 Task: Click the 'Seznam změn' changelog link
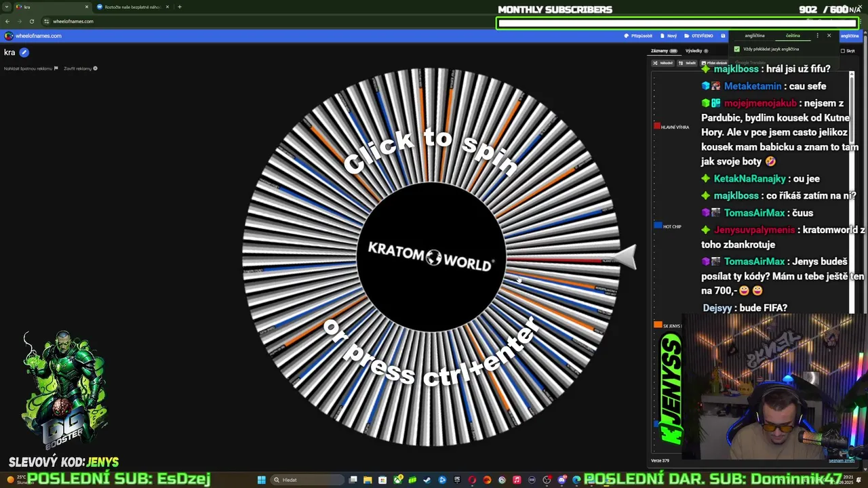(x=842, y=461)
